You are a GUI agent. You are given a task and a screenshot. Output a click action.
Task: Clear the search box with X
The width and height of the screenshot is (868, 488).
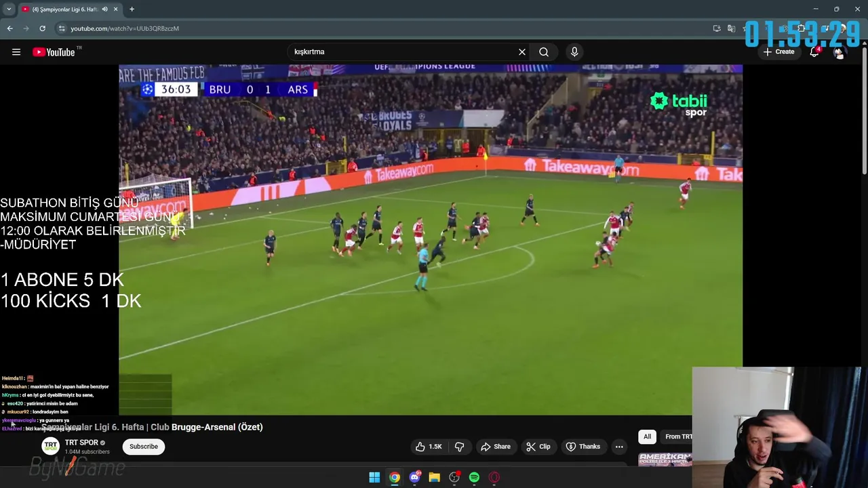pyautogui.click(x=522, y=52)
